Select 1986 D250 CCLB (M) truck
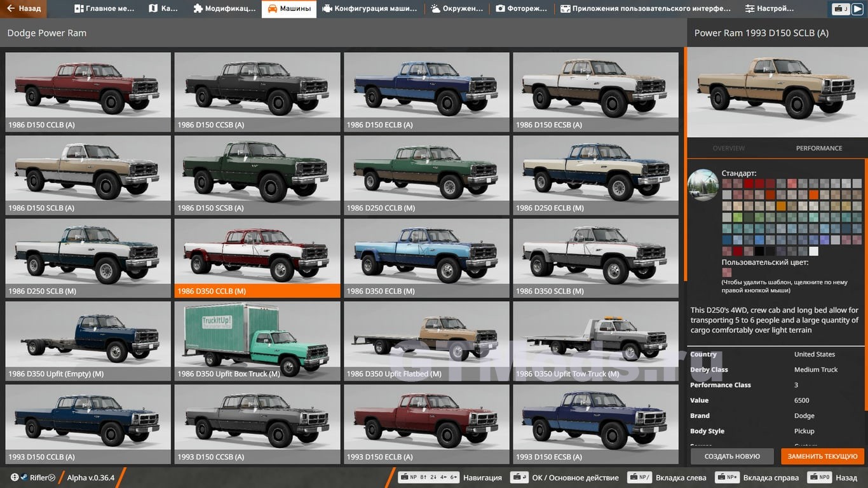Screen dimensions: 868x488 [x=426, y=175]
